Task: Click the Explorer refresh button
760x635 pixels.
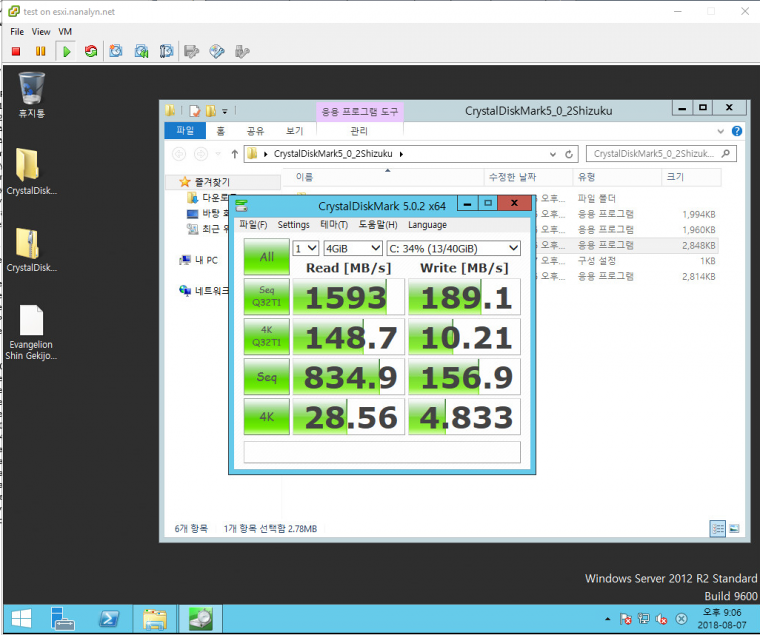Action: (x=569, y=154)
